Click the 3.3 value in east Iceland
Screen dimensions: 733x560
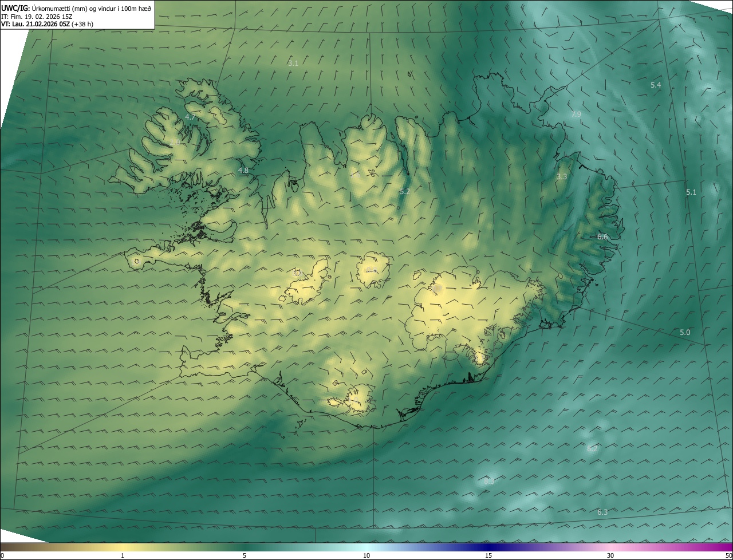tap(562, 176)
